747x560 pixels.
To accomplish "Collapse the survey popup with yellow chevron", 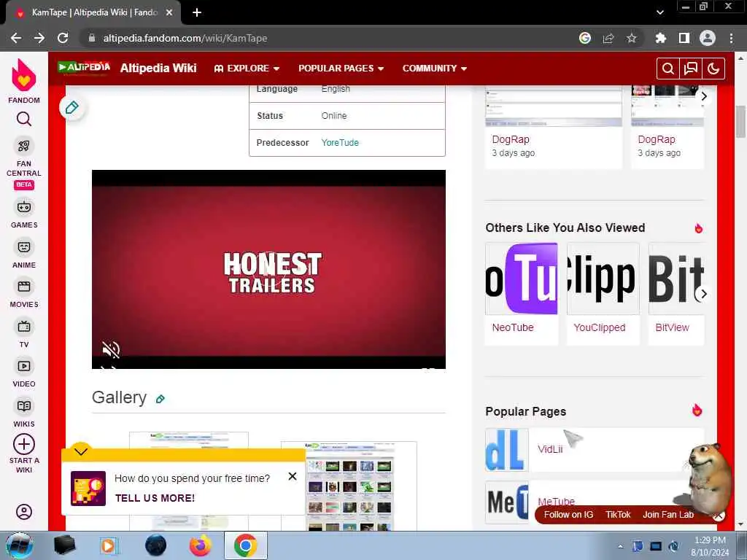I will coord(81,451).
